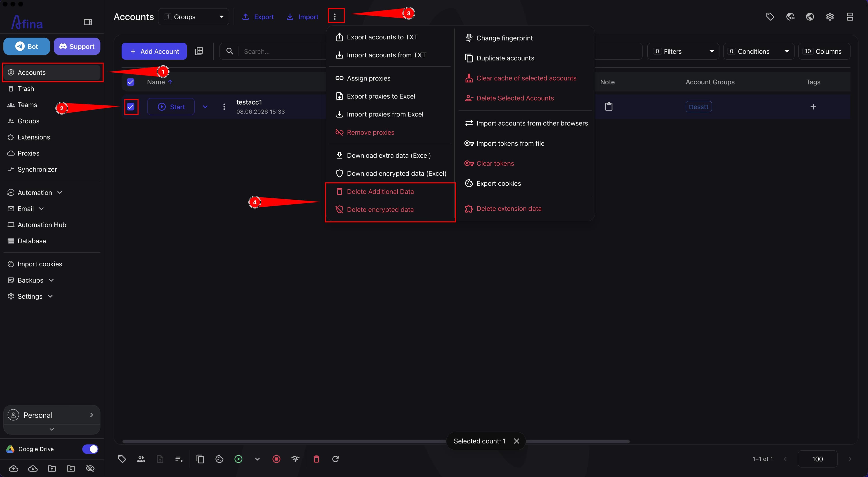868x477 pixels.
Task: Expand the Start button chevron for testacc1
Action: point(205,107)
